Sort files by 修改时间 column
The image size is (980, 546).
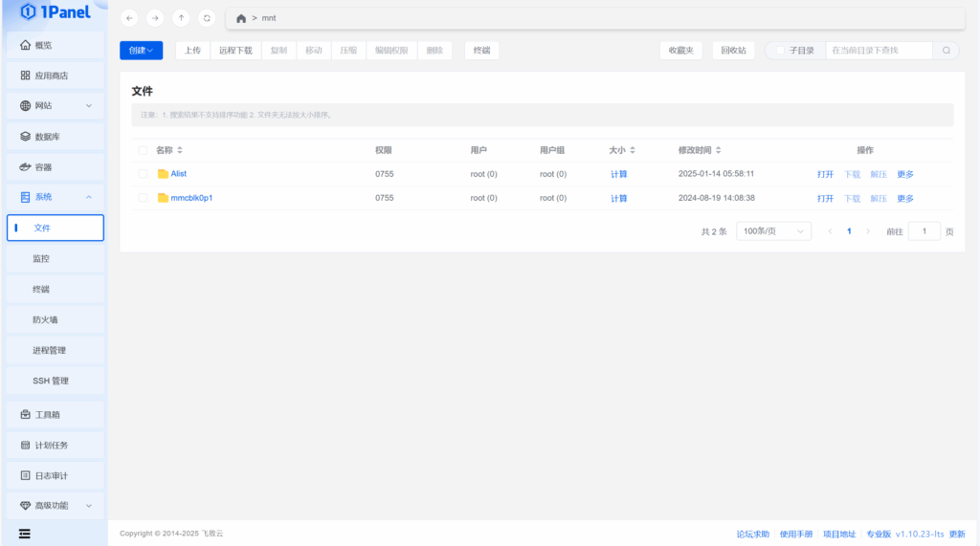pos(719,150)
